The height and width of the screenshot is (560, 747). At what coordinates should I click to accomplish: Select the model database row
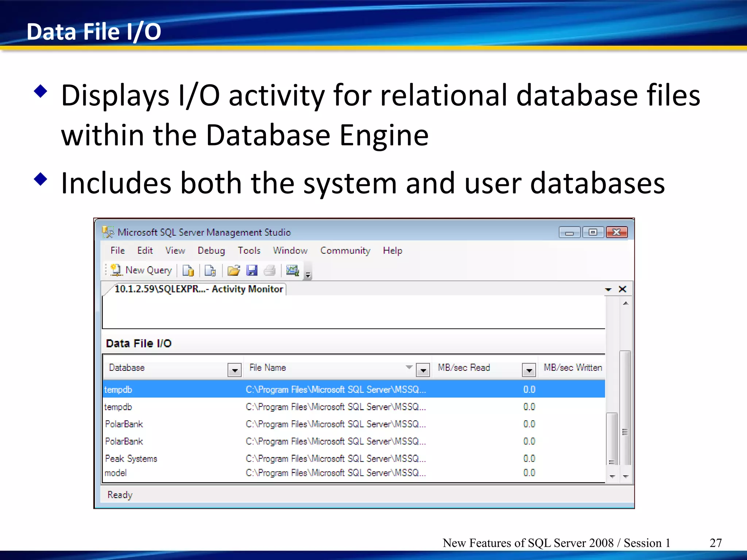pyautogui.click(x=354, y=473)
